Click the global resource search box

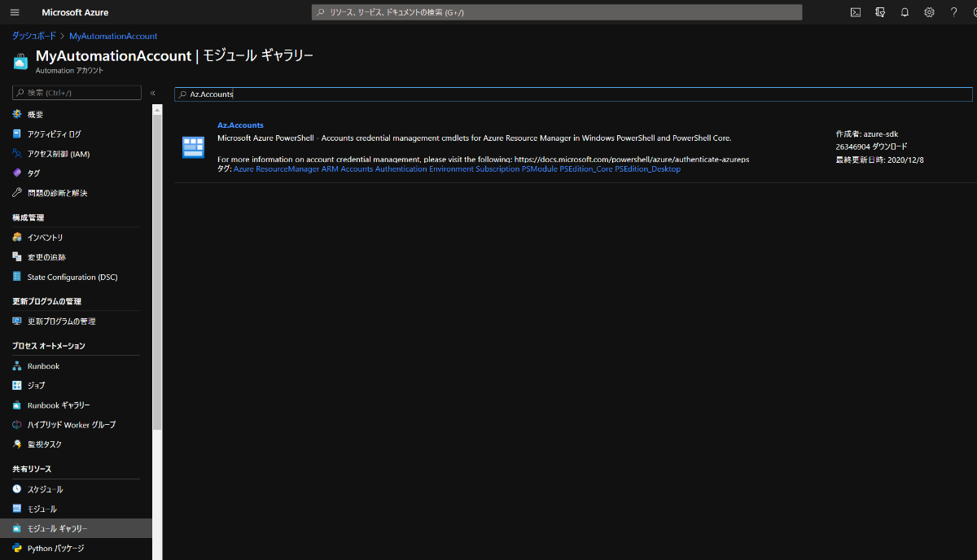[557, 12]
